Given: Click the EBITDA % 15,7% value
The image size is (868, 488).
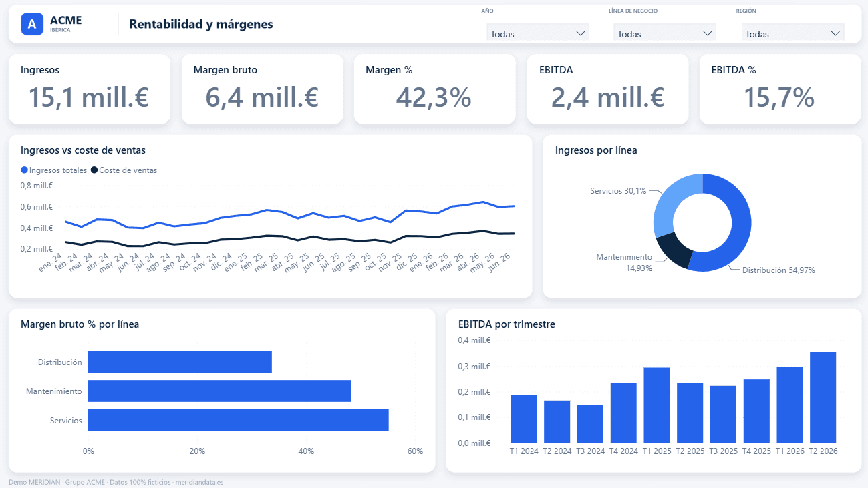Looking at the screenshot, I should (x=780, y=98).
